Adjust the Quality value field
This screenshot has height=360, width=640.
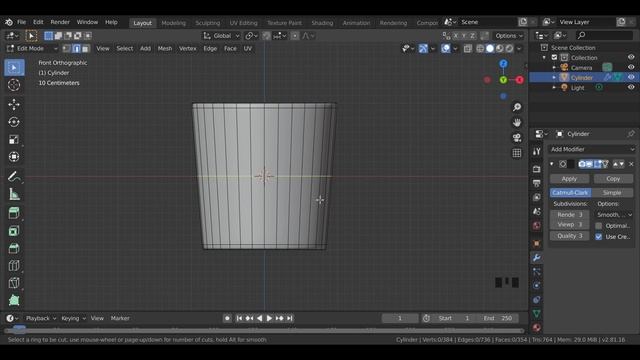pyautogui.click(x=569, y=236)
